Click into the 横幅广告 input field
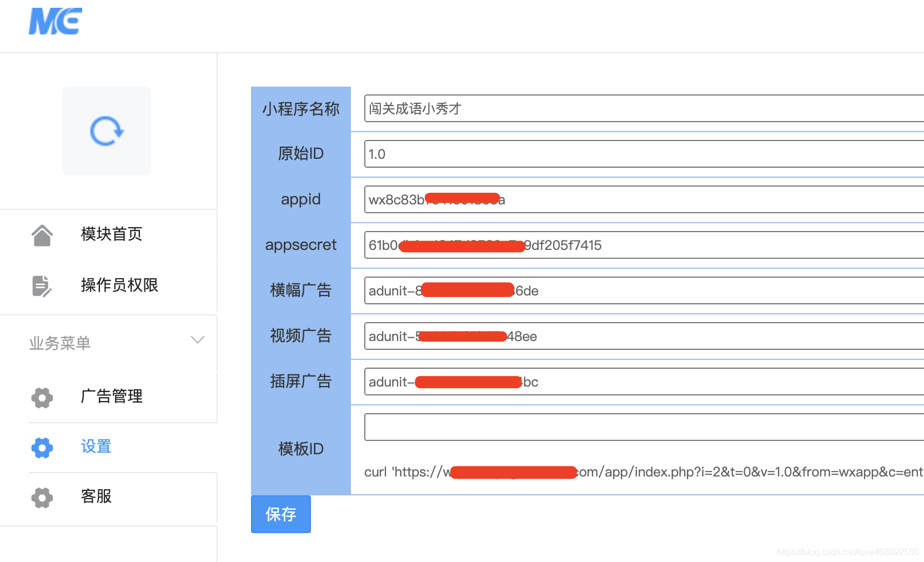Viewport: 924px width, 562px height. 644,290
